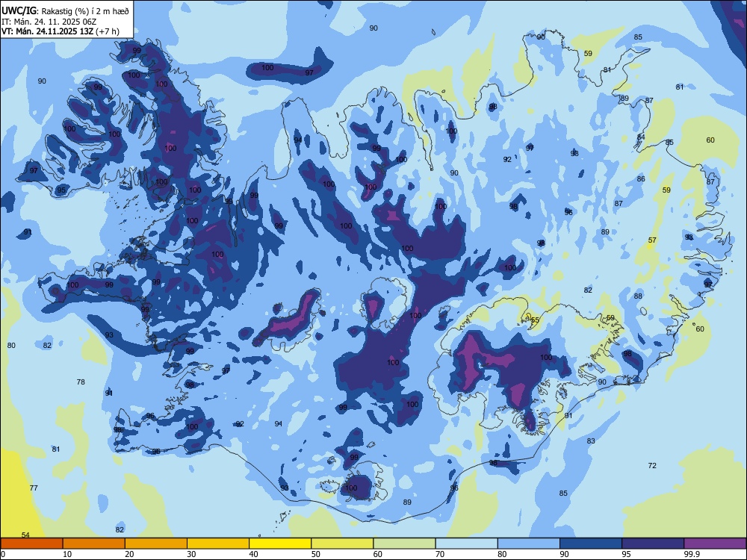Click the humidity value '83' over the ocean

point(591,441)
